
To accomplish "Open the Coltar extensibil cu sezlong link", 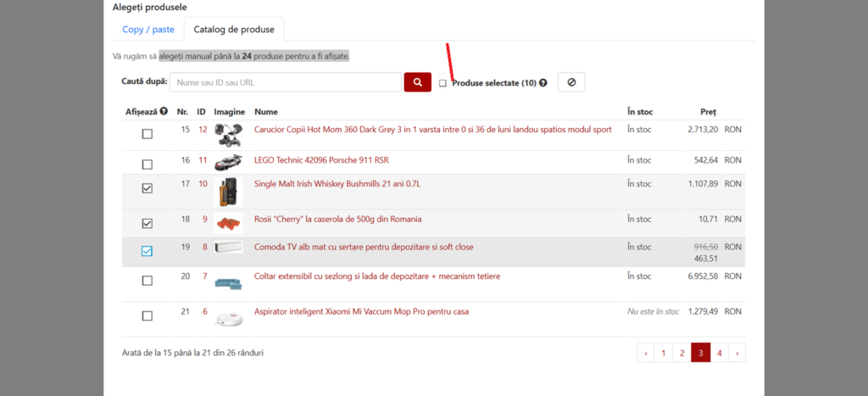I will (x=377, y=276).
